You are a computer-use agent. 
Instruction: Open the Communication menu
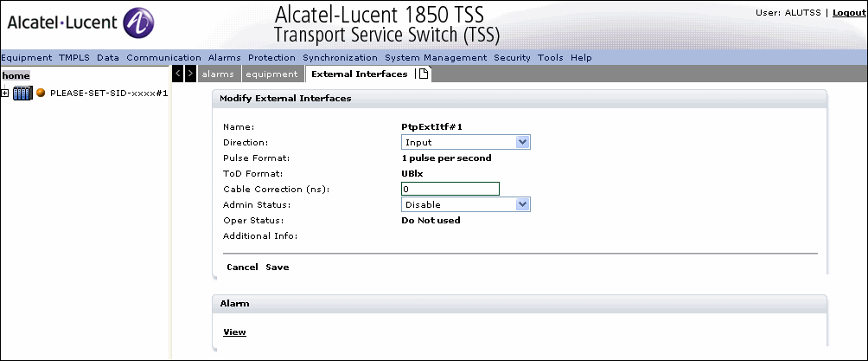pos(164,58)
